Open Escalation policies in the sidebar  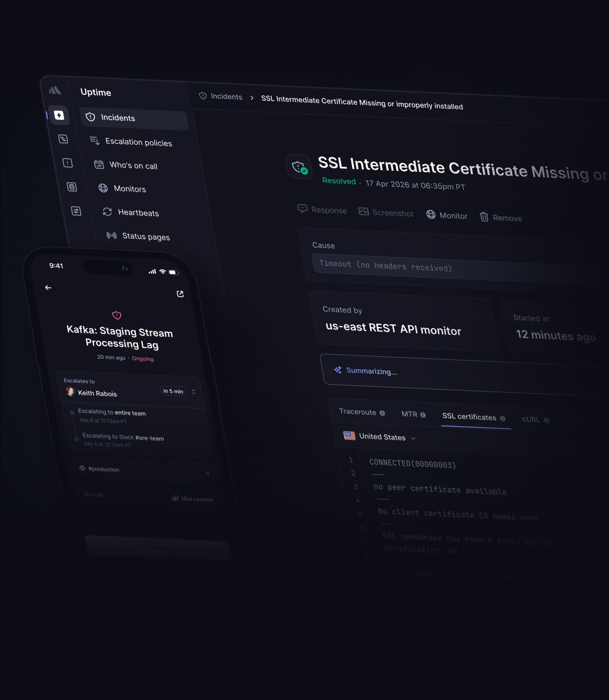pyautogui.click(x=138, y=142)
